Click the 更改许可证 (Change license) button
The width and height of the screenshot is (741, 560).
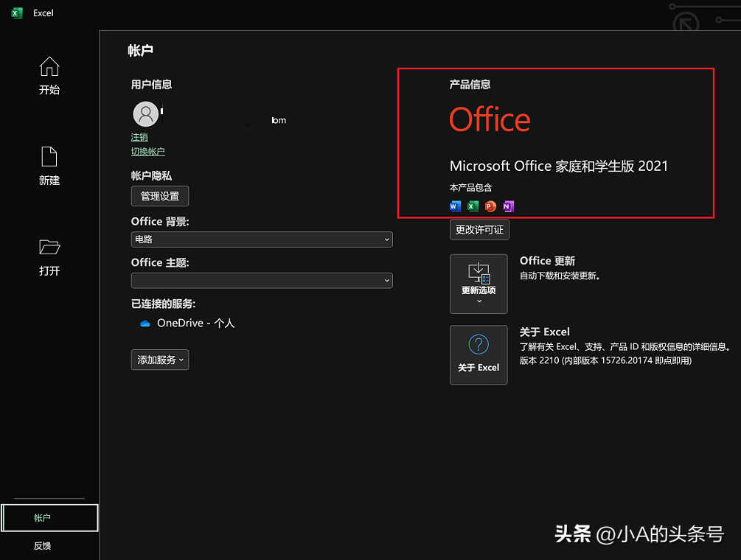tap(479, 230)
